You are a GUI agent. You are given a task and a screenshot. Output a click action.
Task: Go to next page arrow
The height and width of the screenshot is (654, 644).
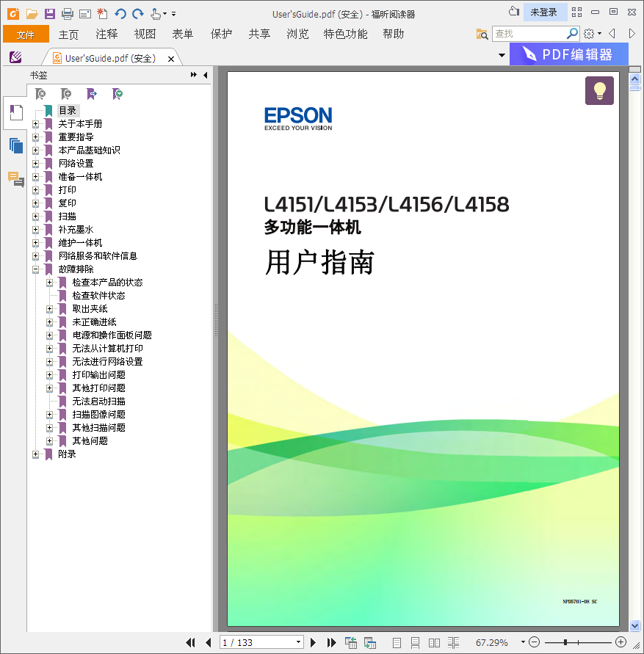pyautogui.click(x=313, y=642)
